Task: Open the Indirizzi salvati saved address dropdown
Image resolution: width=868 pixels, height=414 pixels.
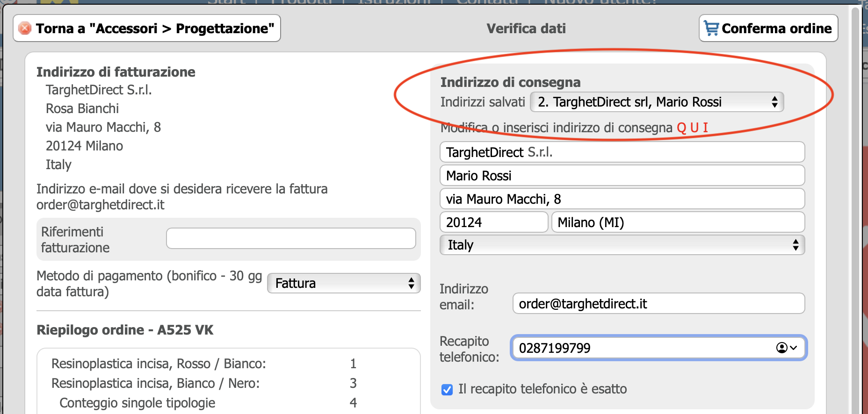Action: click(657, 102)
